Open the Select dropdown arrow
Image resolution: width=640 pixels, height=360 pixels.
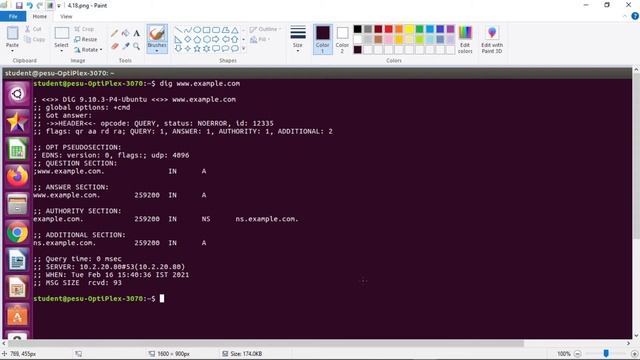click(62, 51)
